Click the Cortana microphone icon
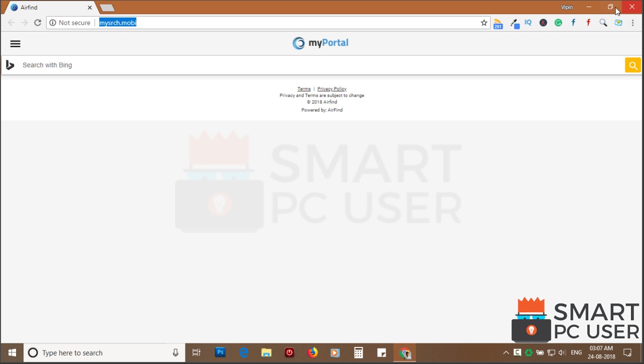Viewport: 644px width, 364px height. coord(176,353)
